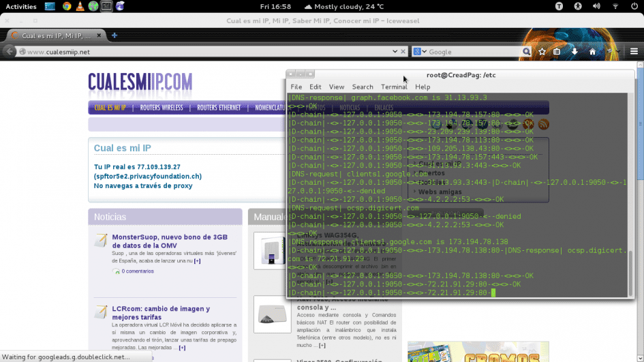
Task: Open the volume control icon
Action: coord(596,6)
